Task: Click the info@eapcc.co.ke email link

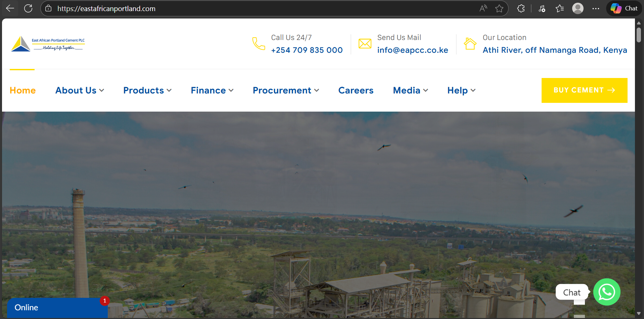Action: pos(412,50)
